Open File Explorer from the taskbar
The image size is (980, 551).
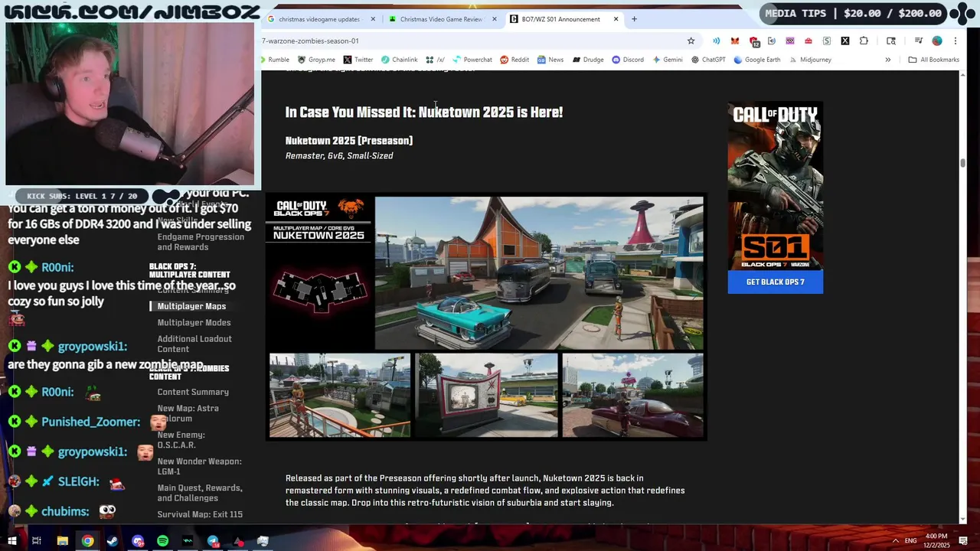(63, 541)
